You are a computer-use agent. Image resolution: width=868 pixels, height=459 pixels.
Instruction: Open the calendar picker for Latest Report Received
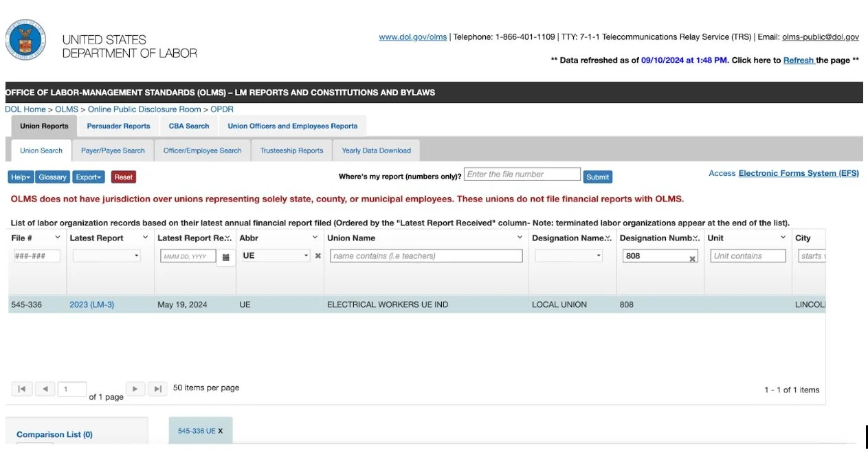click(225, 257)
